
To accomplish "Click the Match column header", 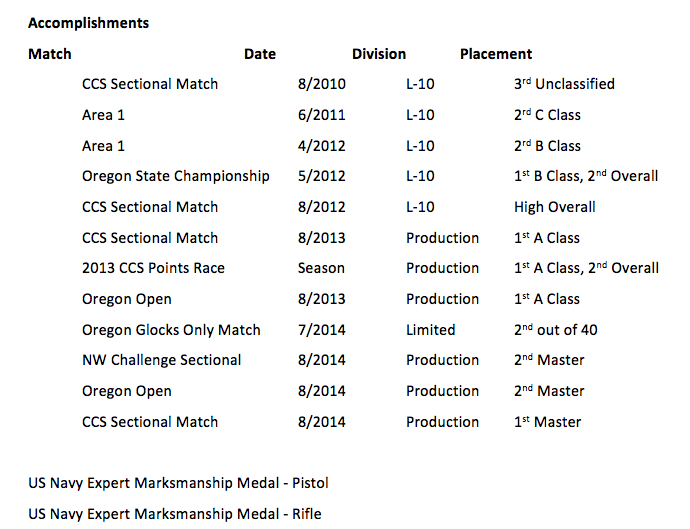I will coord(50,54).
